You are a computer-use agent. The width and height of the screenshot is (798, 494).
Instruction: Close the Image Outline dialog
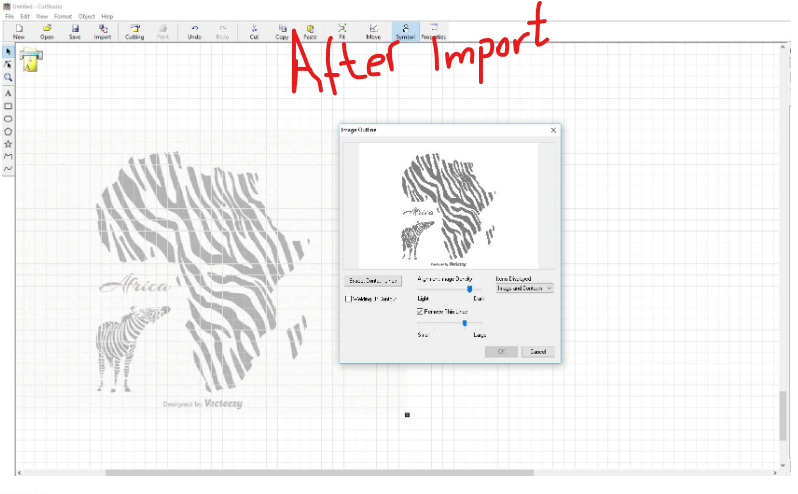tap(553, 130)
